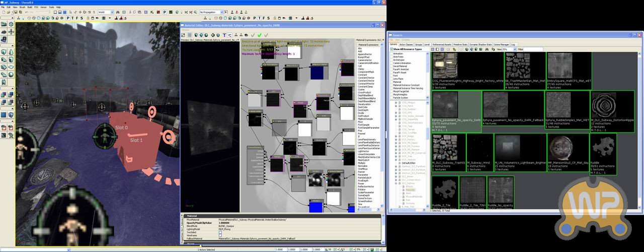Switch to the Actor Classes tab
The width and height of the screenshot is (644, 252).
click(x=406, y=44)
